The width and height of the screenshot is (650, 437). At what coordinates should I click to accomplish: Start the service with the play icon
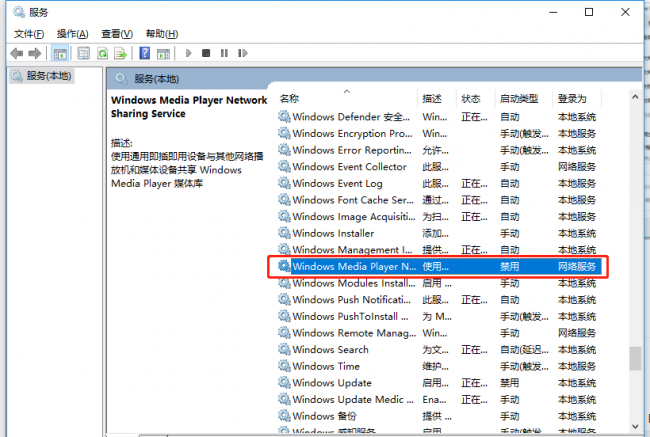[x=189, y=53]
